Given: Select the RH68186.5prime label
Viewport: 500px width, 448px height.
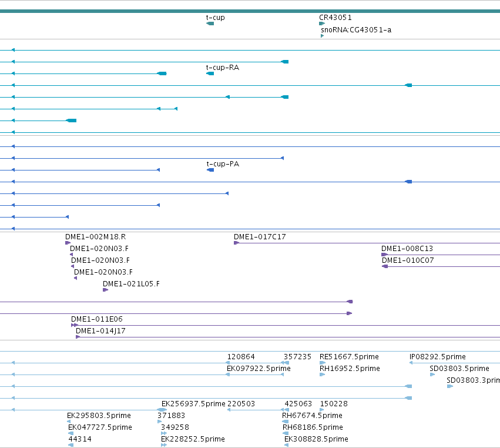Looking at the screenshot, I should tap(313, 427).
